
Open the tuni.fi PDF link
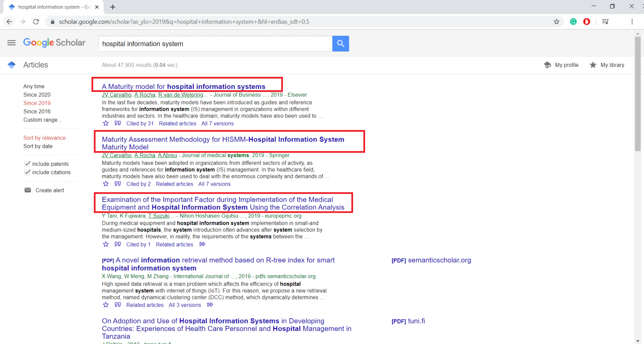pyautogui.click(x=408, y=321)
